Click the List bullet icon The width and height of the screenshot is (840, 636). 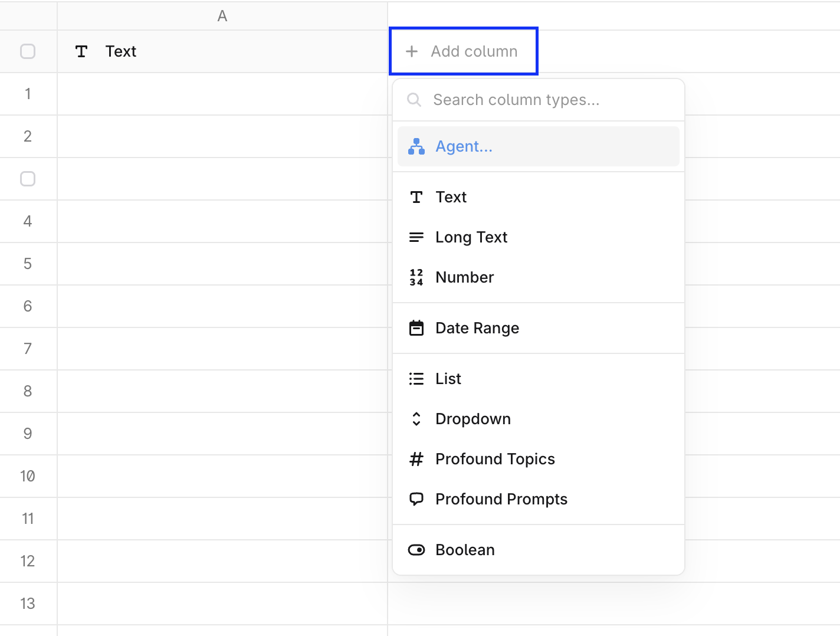[x=416, y=379]
